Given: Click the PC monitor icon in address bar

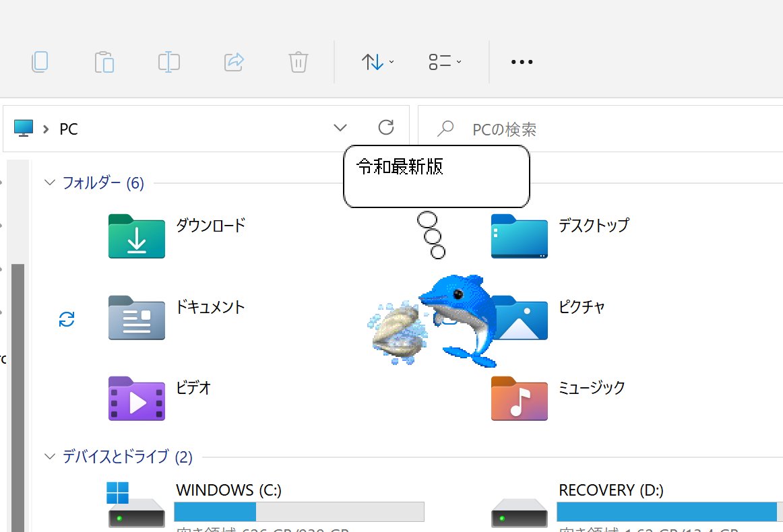Looking at the screenshot, I should [x=24, y=128].
